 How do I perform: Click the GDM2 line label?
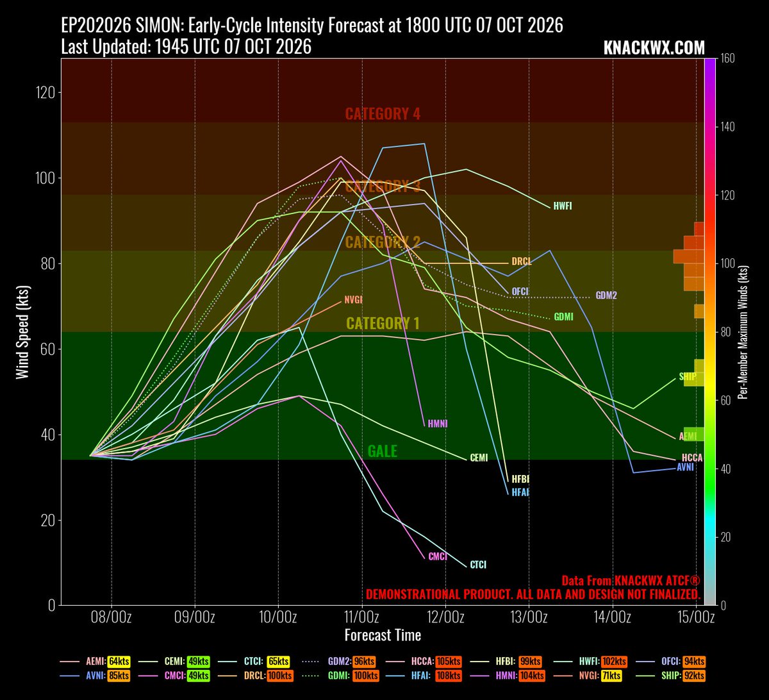(606, 296)
